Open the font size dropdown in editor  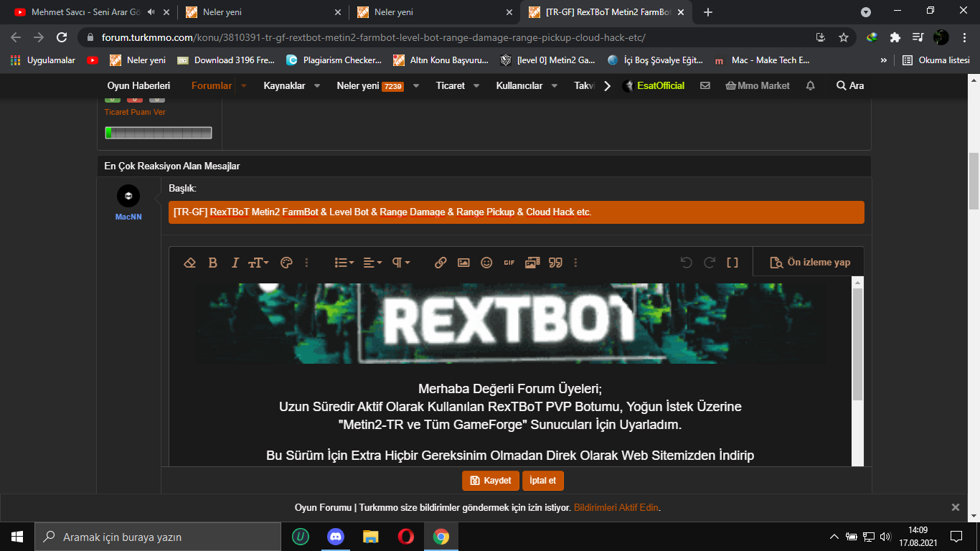(x=258, y=263)
